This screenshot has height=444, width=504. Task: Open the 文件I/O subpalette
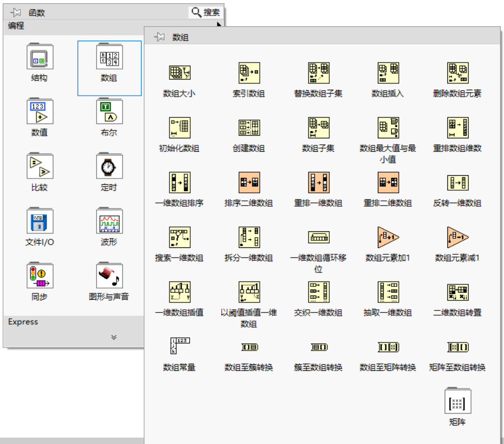point(40,221)
